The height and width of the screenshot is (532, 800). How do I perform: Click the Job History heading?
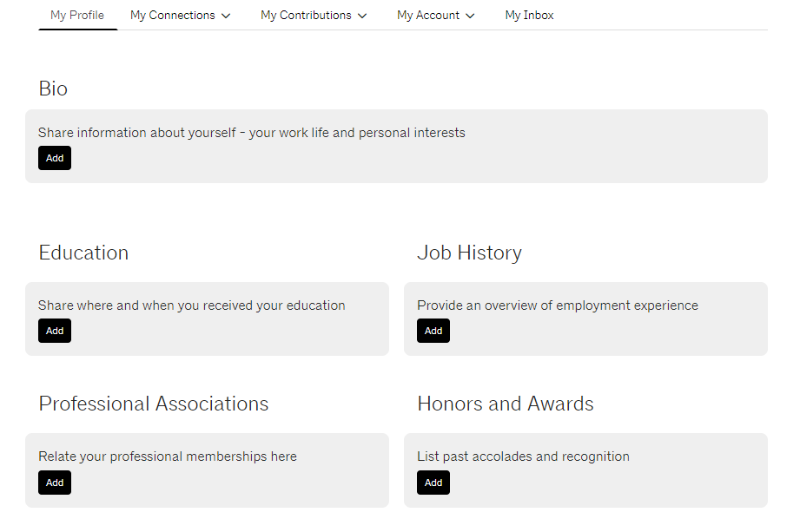(x=470, y=253)
